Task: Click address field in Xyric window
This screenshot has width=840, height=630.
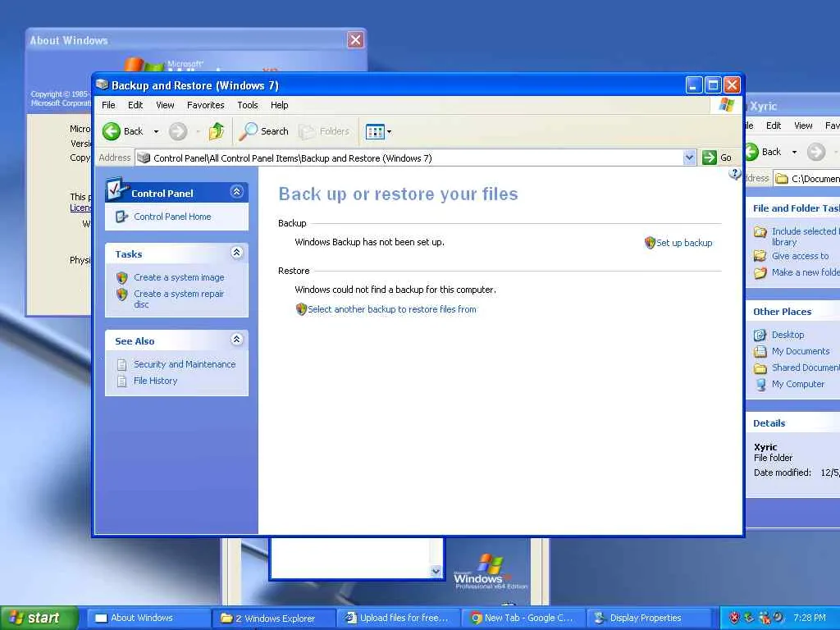Action: (x=808, y=178)
